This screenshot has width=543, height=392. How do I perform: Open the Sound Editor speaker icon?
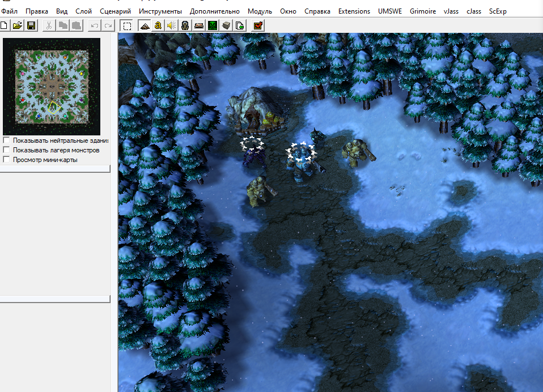pos(171,25)
